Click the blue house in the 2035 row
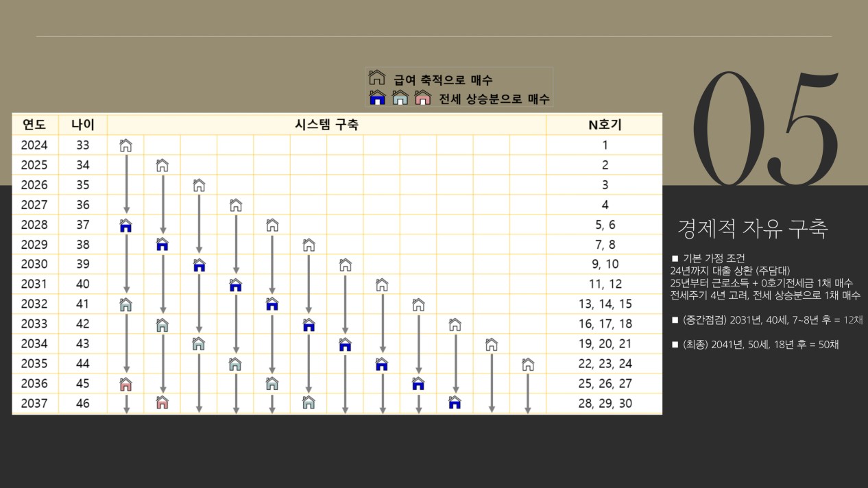 [382, 364]
